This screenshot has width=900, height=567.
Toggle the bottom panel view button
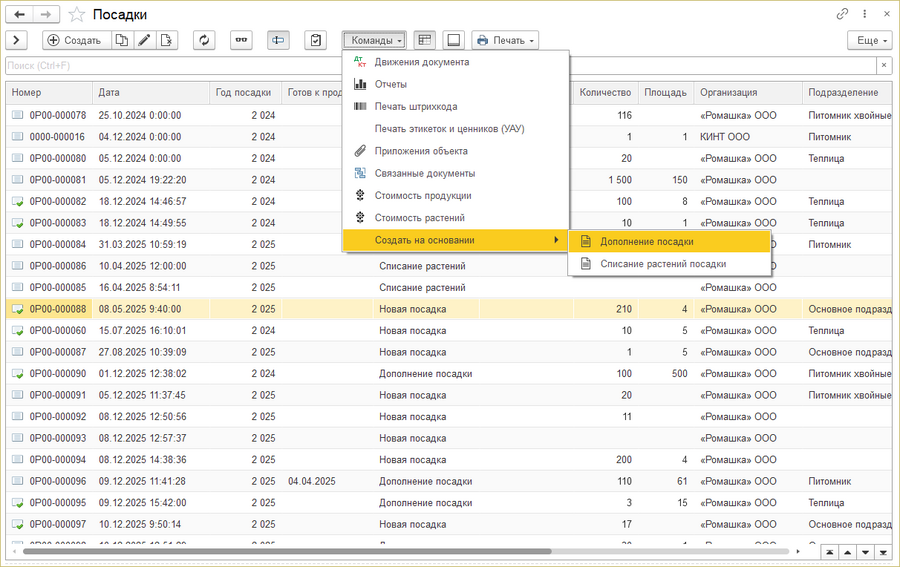click(x=453, y=40)
